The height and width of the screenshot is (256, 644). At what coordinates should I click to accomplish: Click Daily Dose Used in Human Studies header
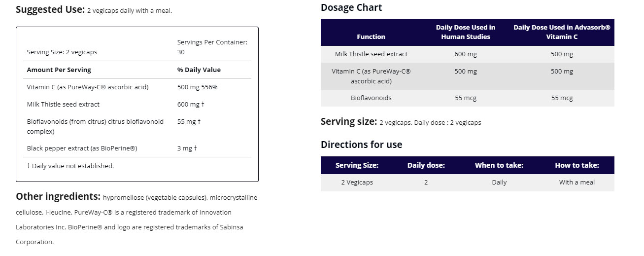(466, 32)
